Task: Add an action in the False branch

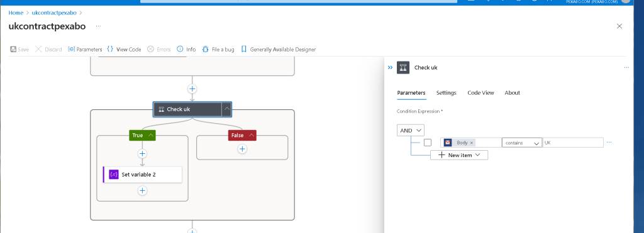Action: tap(242, 149)
